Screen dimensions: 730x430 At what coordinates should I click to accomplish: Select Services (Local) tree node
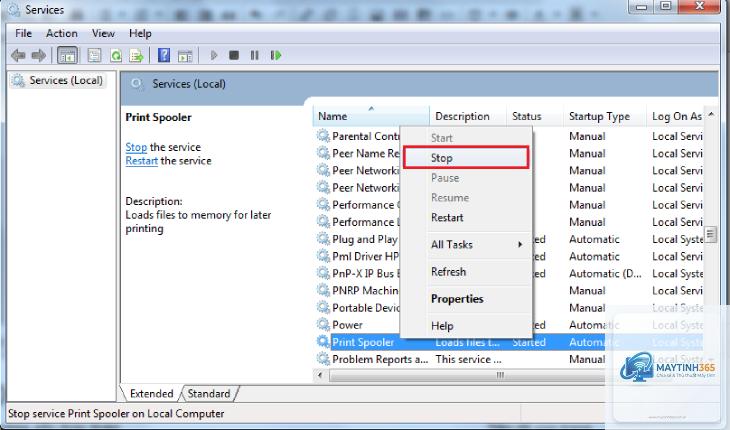[x=58, y=81]
